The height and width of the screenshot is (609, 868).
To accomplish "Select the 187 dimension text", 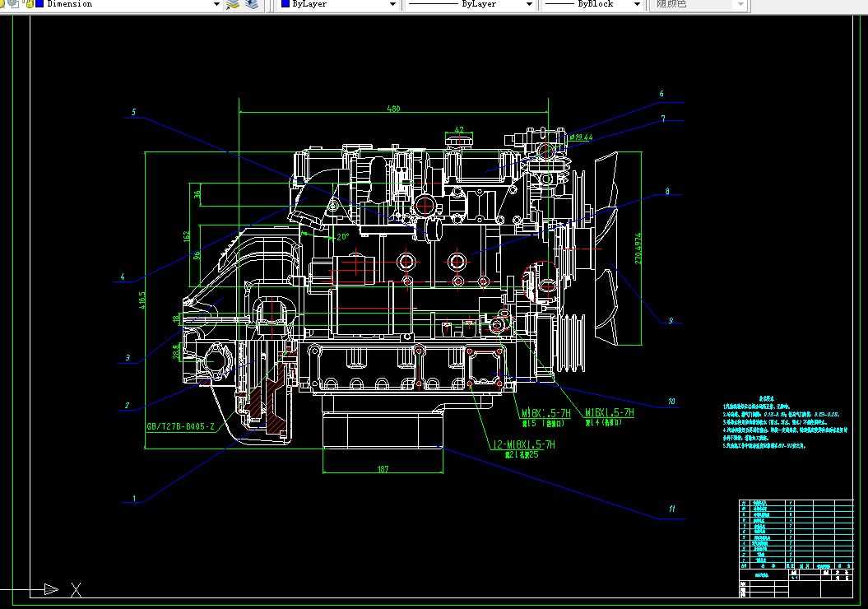I will pyautogui.click(x=383, y=469).
